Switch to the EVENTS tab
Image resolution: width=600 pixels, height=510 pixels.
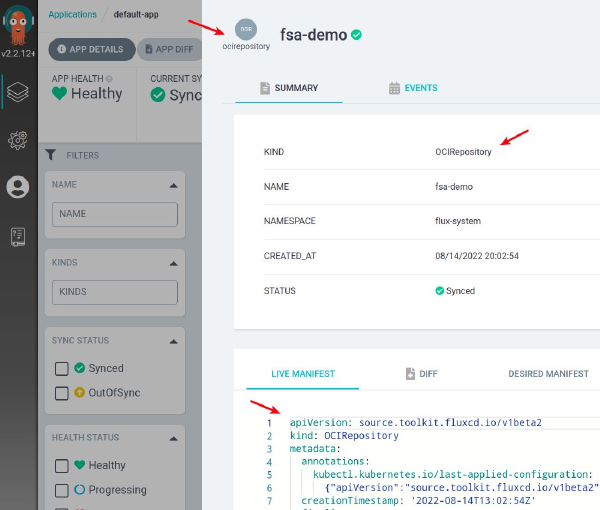[415, 88]
